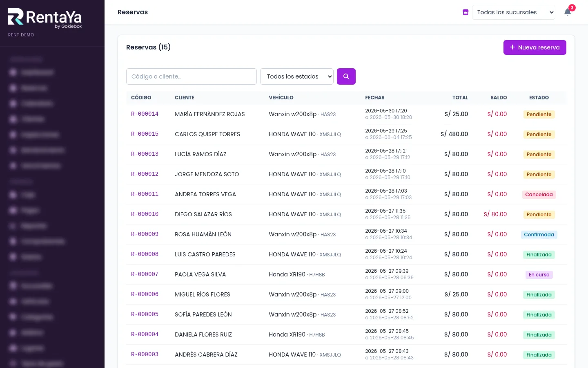This screenshot has height=368, width=588.
Task: Open the notifications bell
Action: 568,12
